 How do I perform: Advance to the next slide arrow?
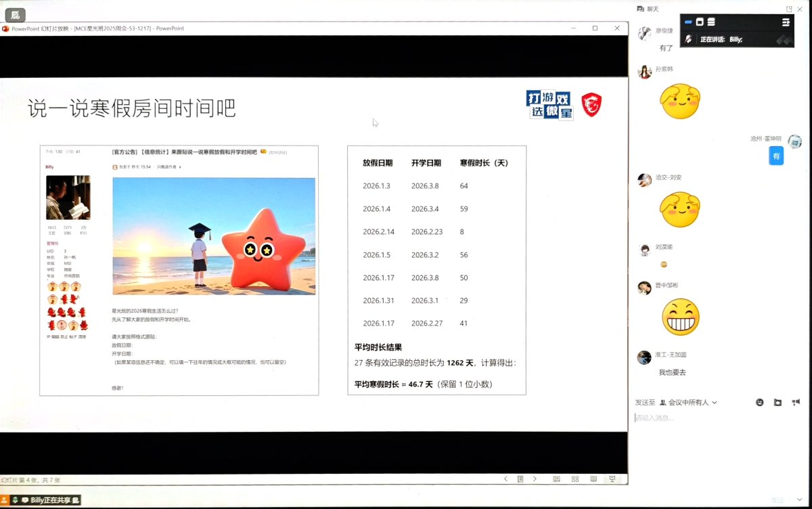[x=535, y=479]
